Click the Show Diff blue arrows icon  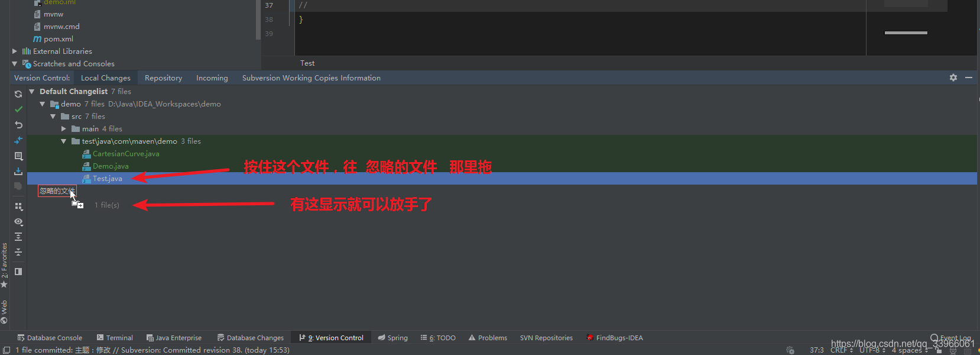pyautogui.click(x=18, y=140)
